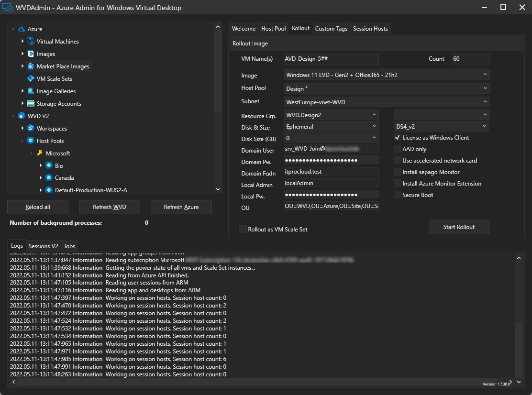The image size is (532, 395).
Task: Check Install sepago Monitor option
Action: click(x=397, y=172)
